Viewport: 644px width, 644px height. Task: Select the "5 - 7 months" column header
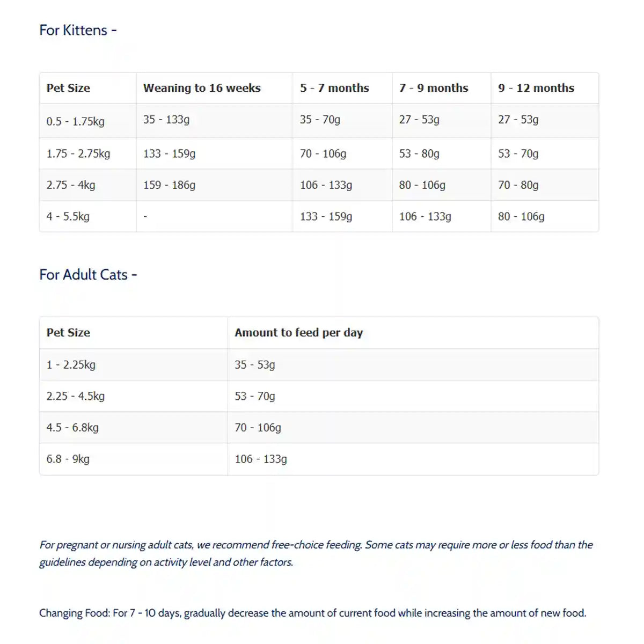pos(334,88)
